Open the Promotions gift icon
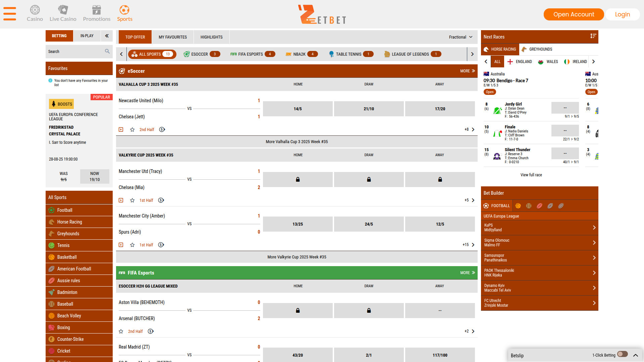 (97, 10)
